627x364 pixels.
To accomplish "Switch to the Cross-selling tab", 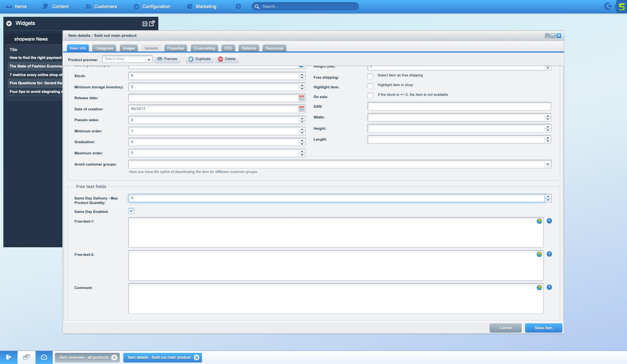I will (204, 48).
